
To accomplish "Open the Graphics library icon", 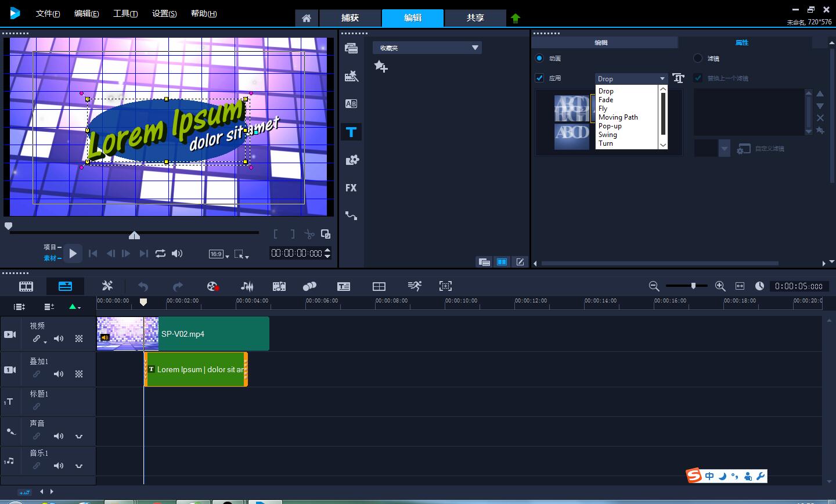I will [x=351, y=160].
